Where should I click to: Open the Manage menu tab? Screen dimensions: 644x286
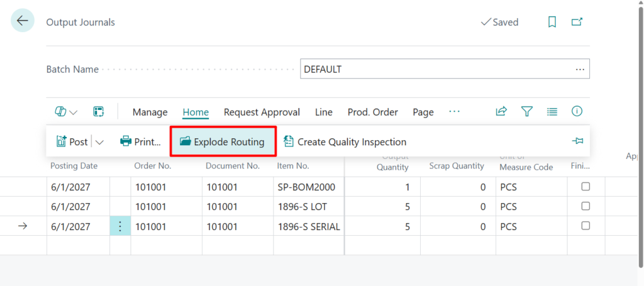150,112
